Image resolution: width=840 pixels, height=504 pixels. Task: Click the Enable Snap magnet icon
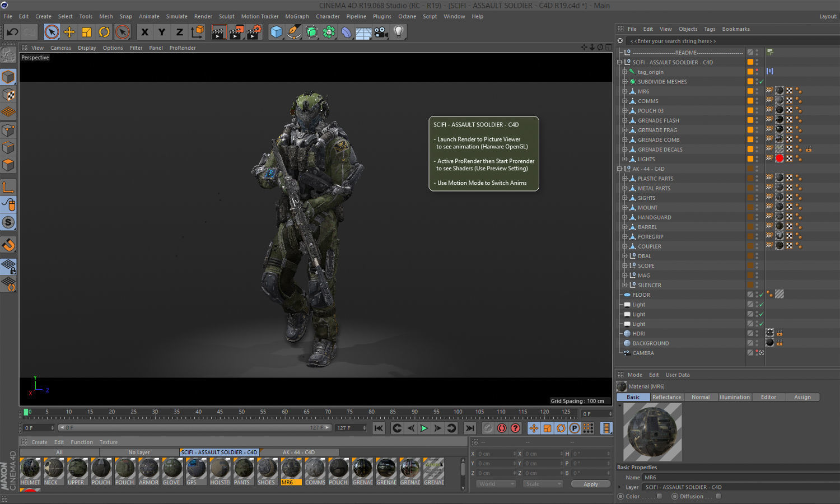pos(8,245)
